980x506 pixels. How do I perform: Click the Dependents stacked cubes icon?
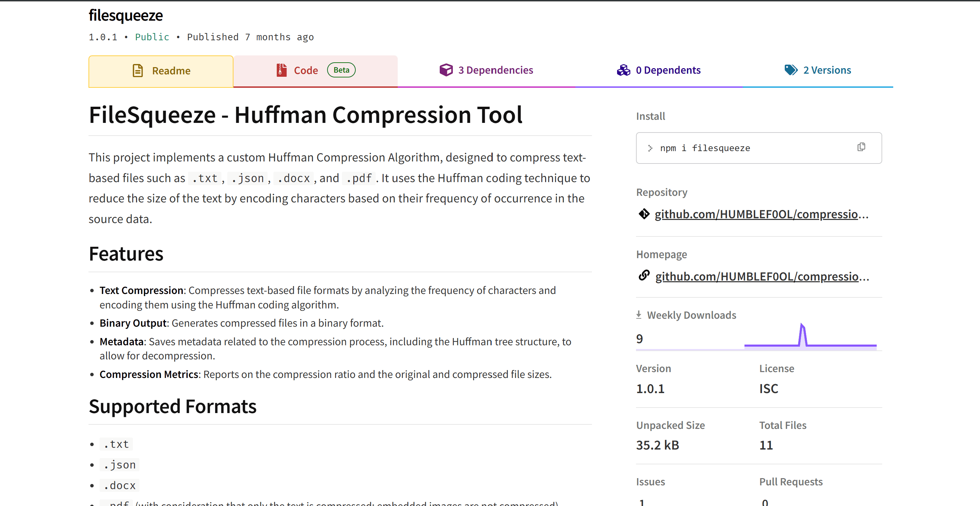[x=624, y=70]
